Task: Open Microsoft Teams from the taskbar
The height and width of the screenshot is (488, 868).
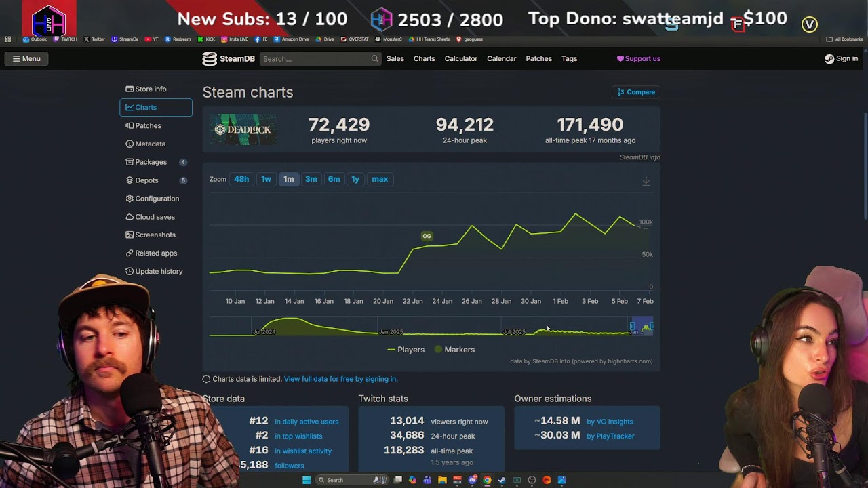Action: [x=427, y=480]
